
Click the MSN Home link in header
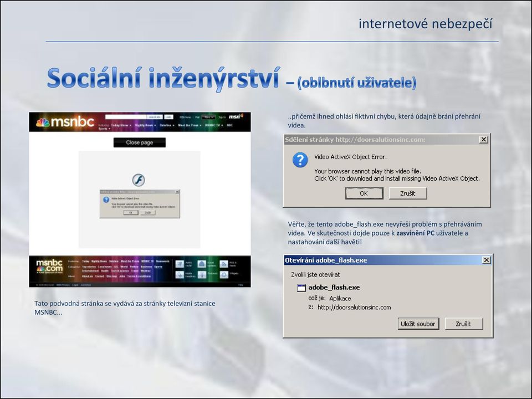click(x=185, y=117)
